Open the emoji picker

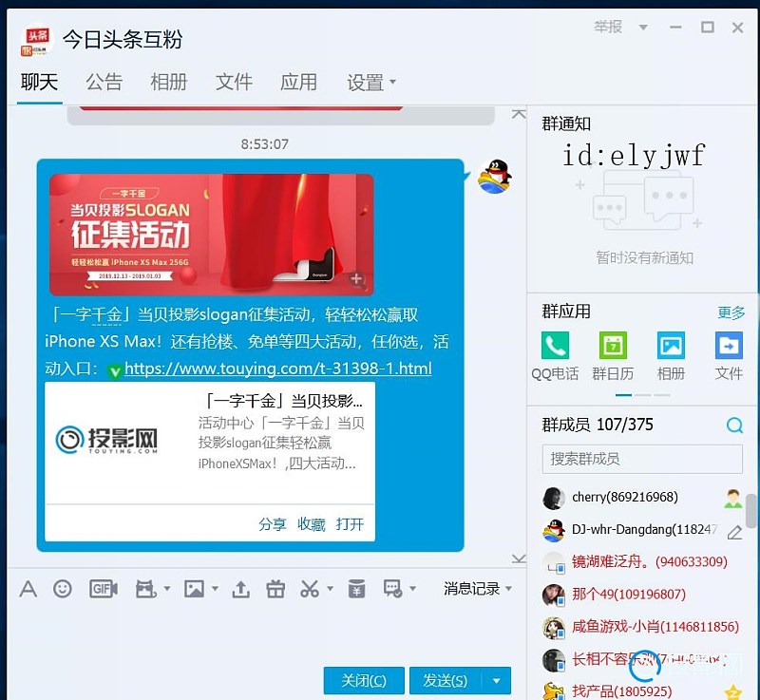[x=63, y=589]
